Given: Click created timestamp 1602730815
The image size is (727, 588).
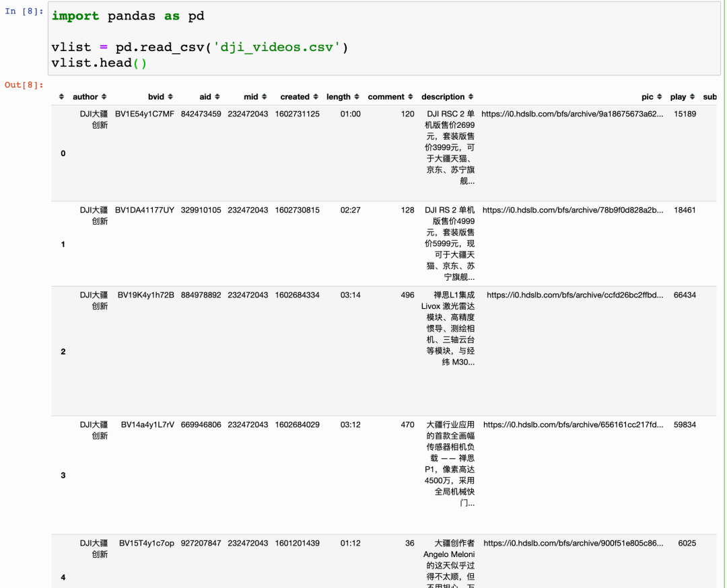Looking at the screenshot, I should click(298, 211).
